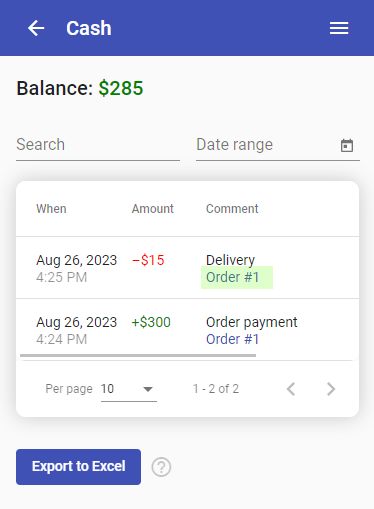Click the Export to Excel button

pos(78,467)
